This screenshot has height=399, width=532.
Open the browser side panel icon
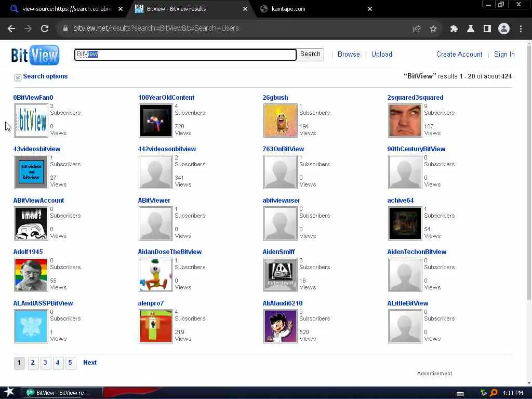tap(487, 29)
